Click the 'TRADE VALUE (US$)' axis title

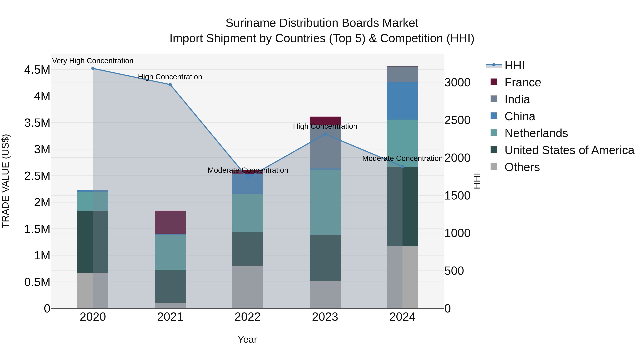(6, 181)
